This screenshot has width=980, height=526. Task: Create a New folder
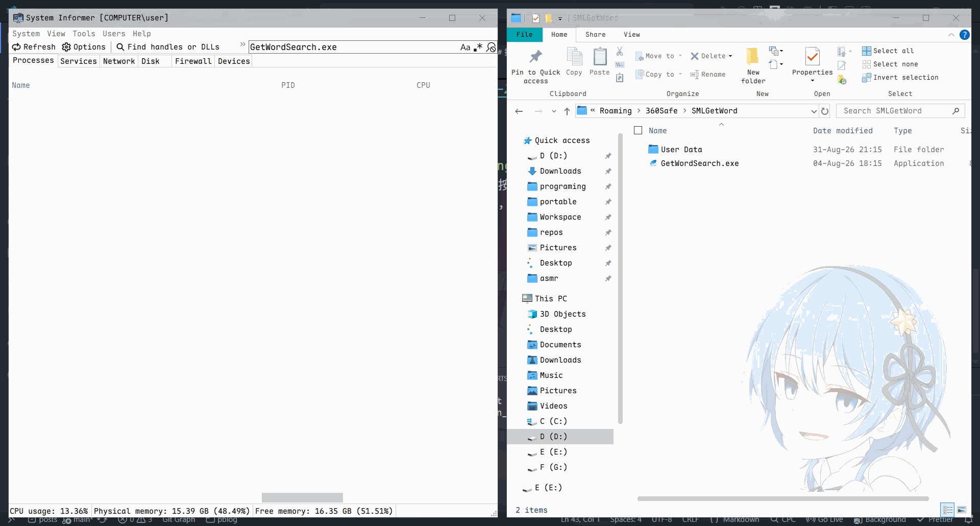pos(753,65)
